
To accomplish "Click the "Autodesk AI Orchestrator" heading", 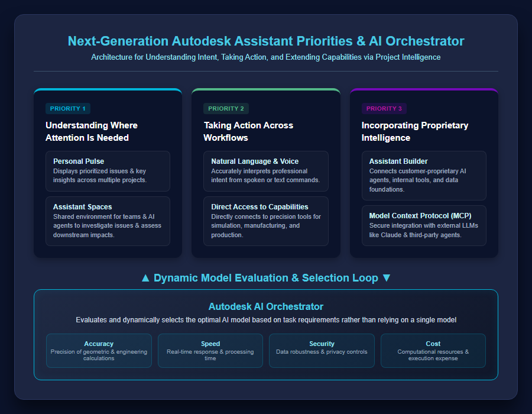I will point(266,306).
